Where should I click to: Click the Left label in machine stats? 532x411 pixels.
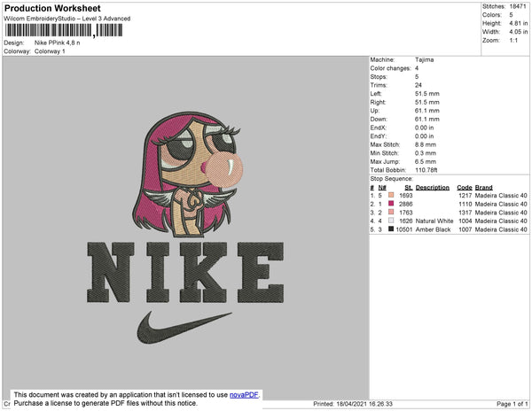(376, 94)
